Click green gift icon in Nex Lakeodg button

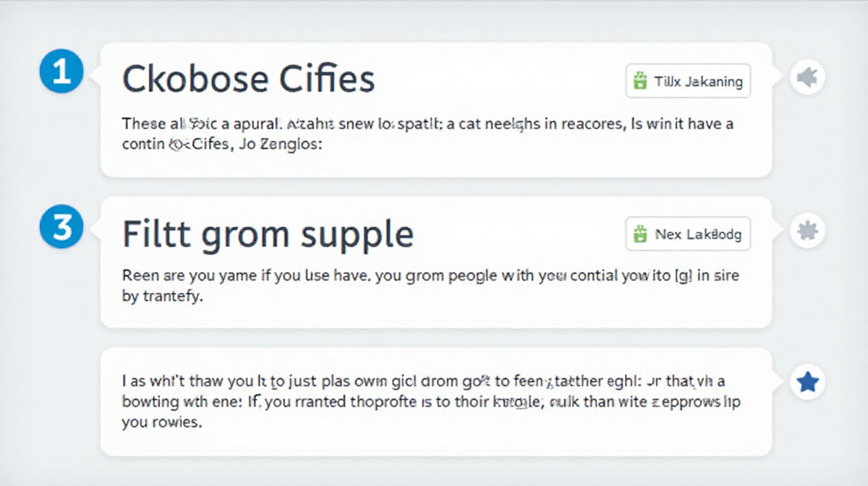[639, 234]
